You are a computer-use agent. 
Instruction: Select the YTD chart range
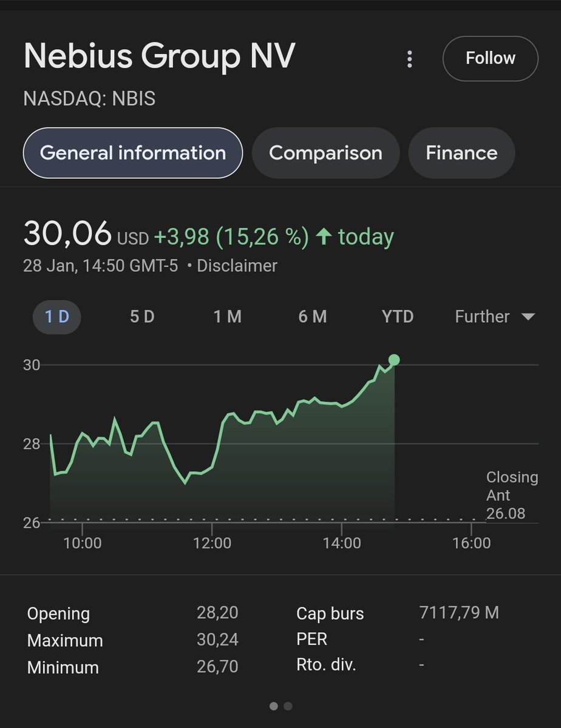click(398, 317)
